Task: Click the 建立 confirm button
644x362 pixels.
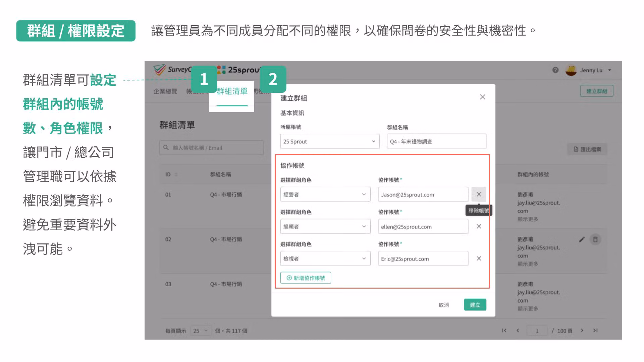Action: [x=475, y=305]
